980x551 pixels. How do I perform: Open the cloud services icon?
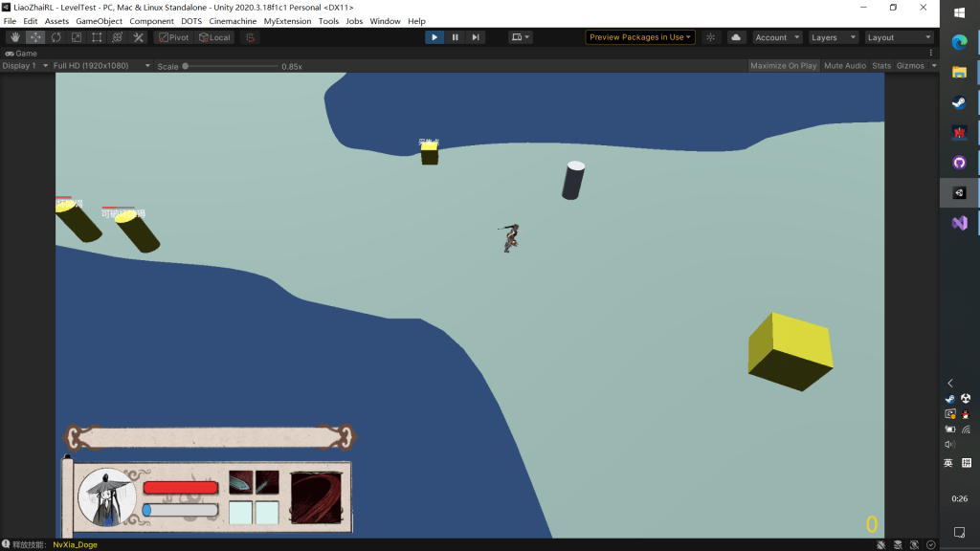pyautogui.click(x=736, y=37)
